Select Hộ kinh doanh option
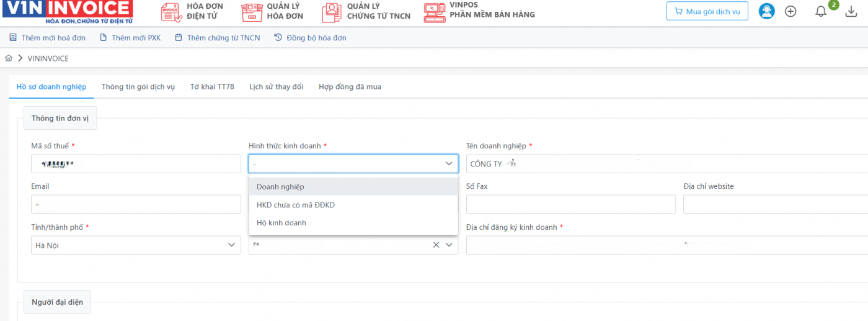Viewport: 868px width, 321px height. 353,223
